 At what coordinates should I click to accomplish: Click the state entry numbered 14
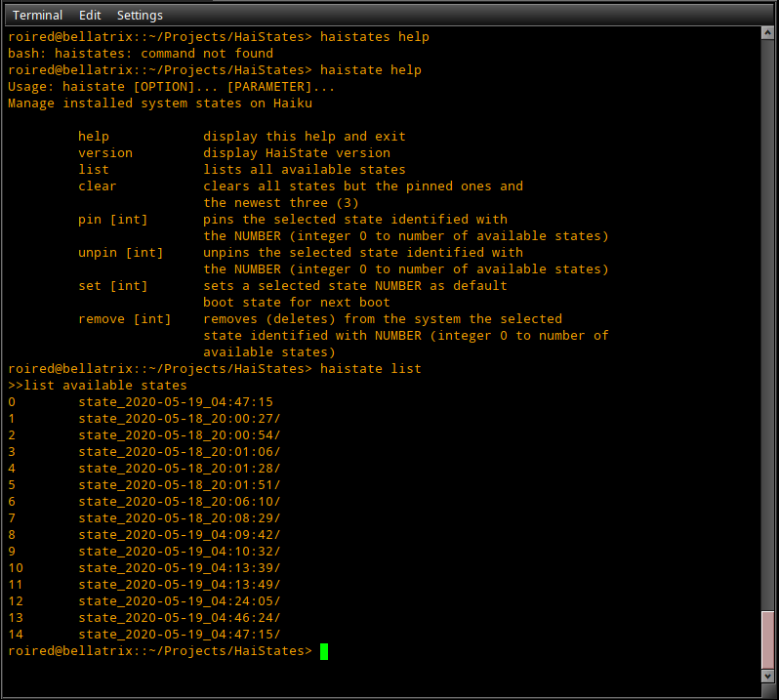(x=180, y=635)
